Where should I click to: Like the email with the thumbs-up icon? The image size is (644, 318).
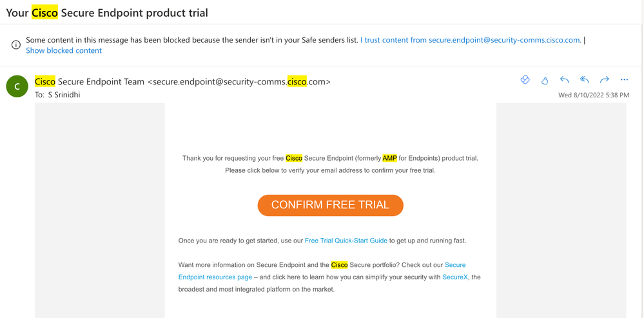pos(545,80)
